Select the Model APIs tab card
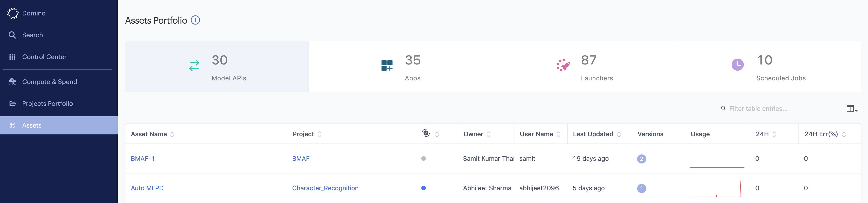The height and width of the screenshot is (203, 868). click(217, 67)
